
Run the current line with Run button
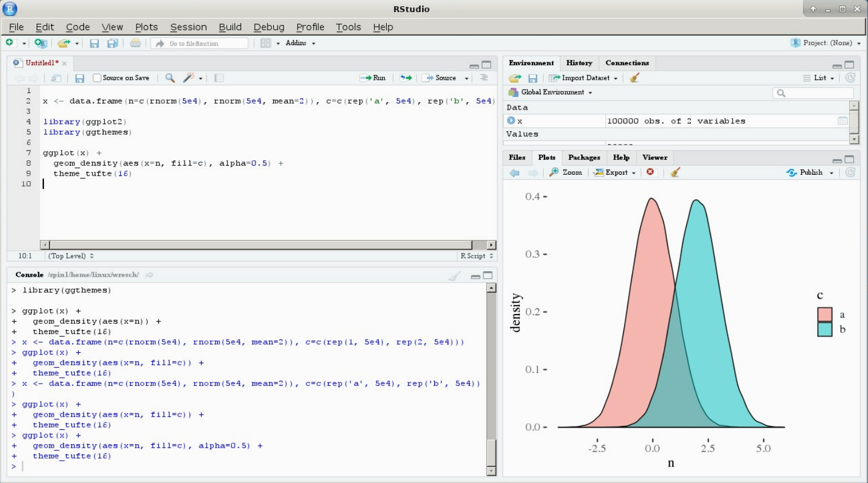pyautogui.click(x=373, y=78)
